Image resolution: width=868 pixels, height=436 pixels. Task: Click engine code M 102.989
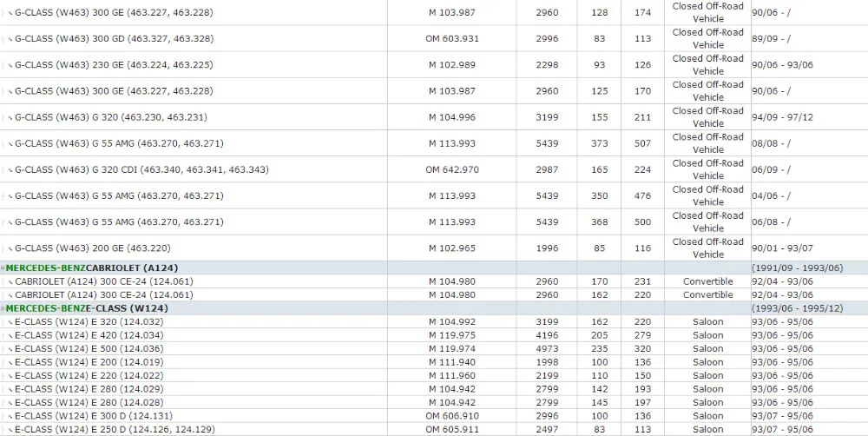point(451,65)
